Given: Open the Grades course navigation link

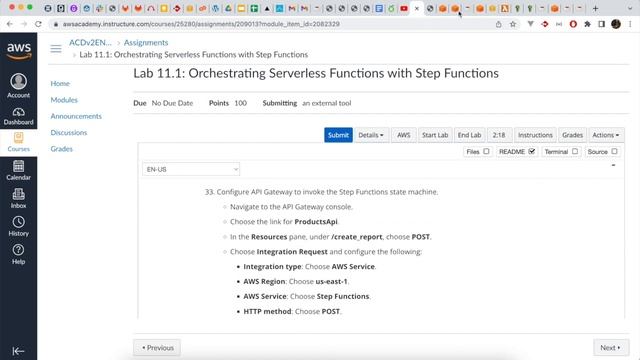Looking at the screenshot, I should click(62, 149).
